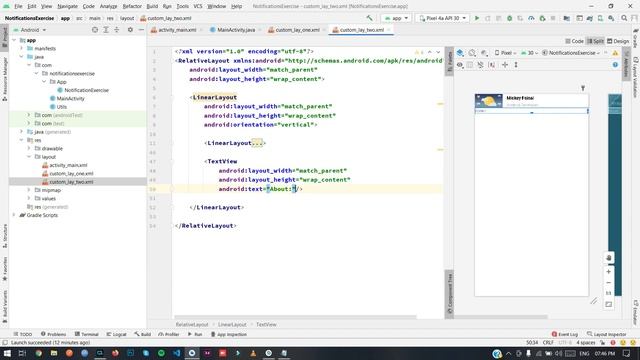Expand the manifests folder

coord(21,49)
